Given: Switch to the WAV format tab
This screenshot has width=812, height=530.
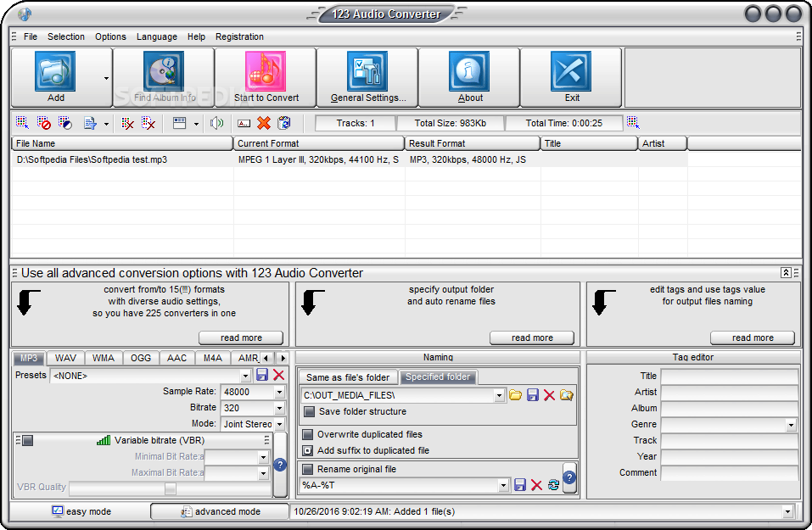Looking at the screenshot, I should coord(65,358).
